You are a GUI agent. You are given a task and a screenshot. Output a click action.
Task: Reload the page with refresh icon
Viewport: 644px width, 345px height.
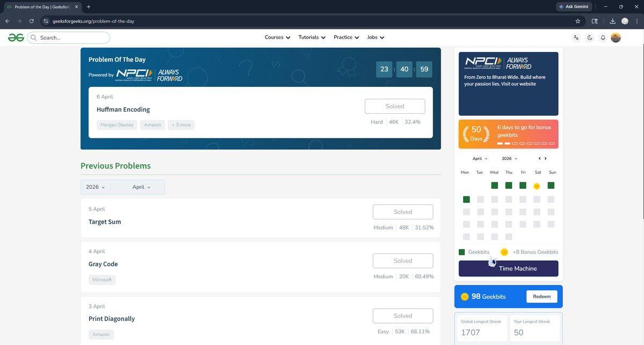32,21
